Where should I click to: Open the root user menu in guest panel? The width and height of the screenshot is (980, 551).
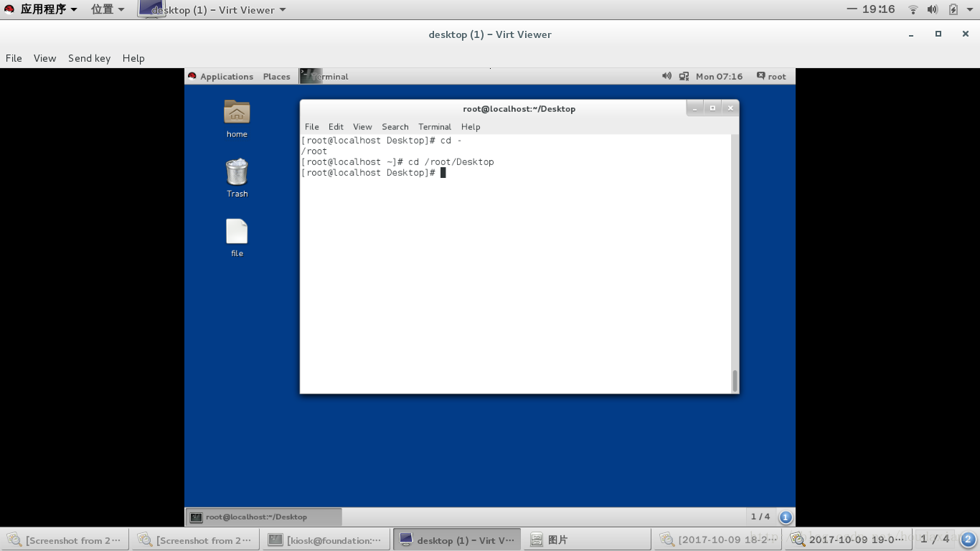[771, 76]
